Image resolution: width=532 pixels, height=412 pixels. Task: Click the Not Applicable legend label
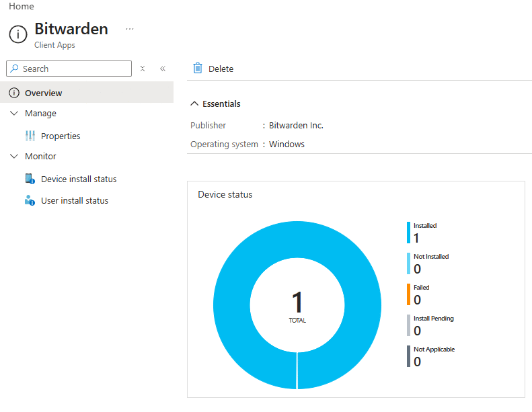coord(434,349)
